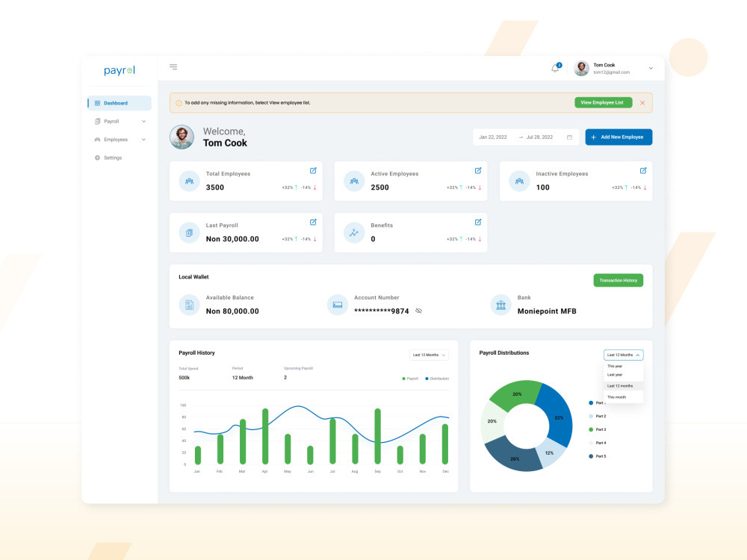Expand the Payroll sidebar chevron
The width and height of the screenshot is (747, 560).
[144, 122]
